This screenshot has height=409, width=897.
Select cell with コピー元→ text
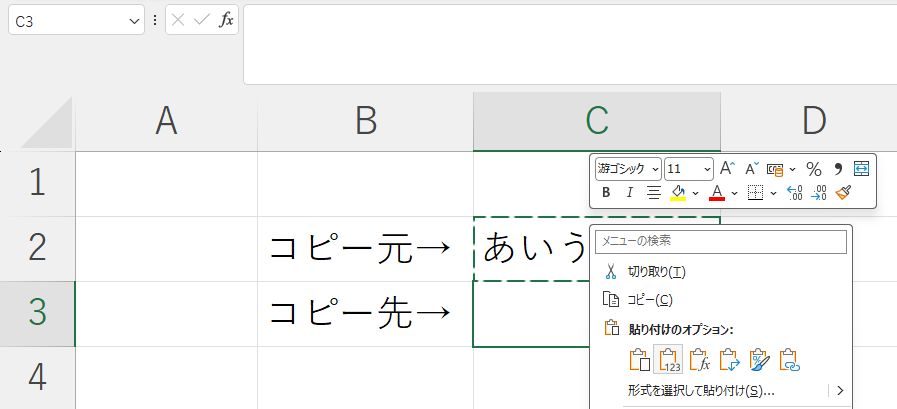[366, 249]
